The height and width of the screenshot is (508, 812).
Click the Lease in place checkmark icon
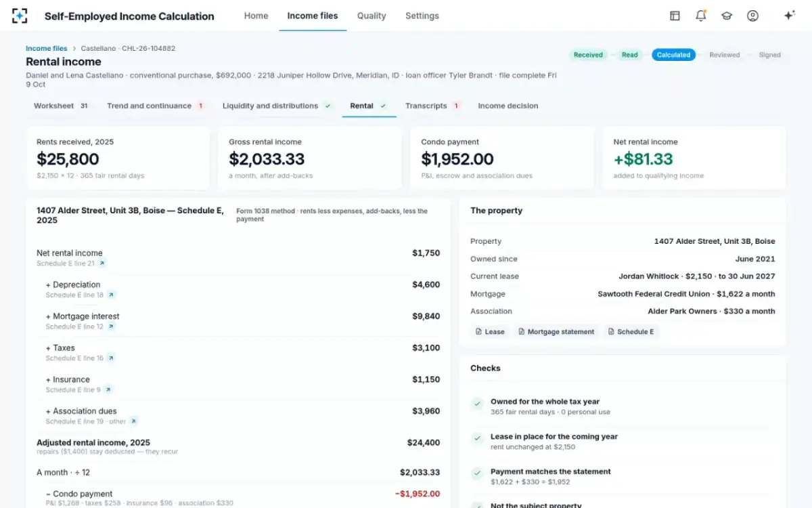(x=478, y=438)
